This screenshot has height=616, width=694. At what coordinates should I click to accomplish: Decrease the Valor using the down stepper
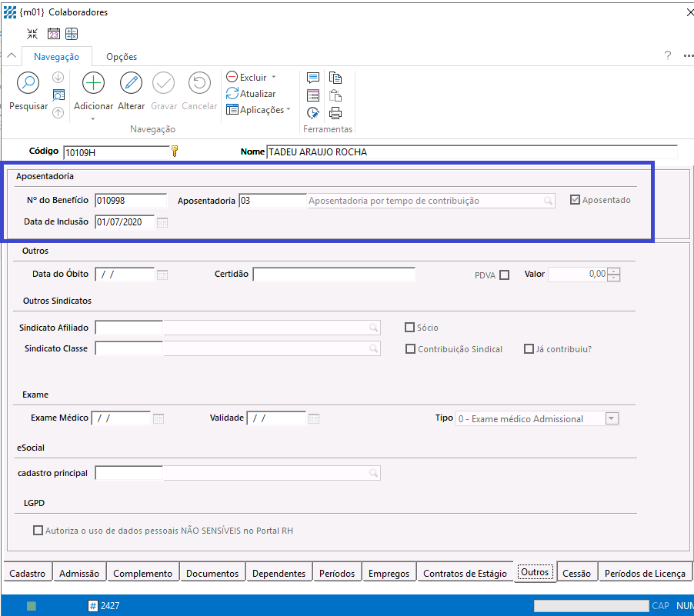pyautogui.click(x=613, y=278)
